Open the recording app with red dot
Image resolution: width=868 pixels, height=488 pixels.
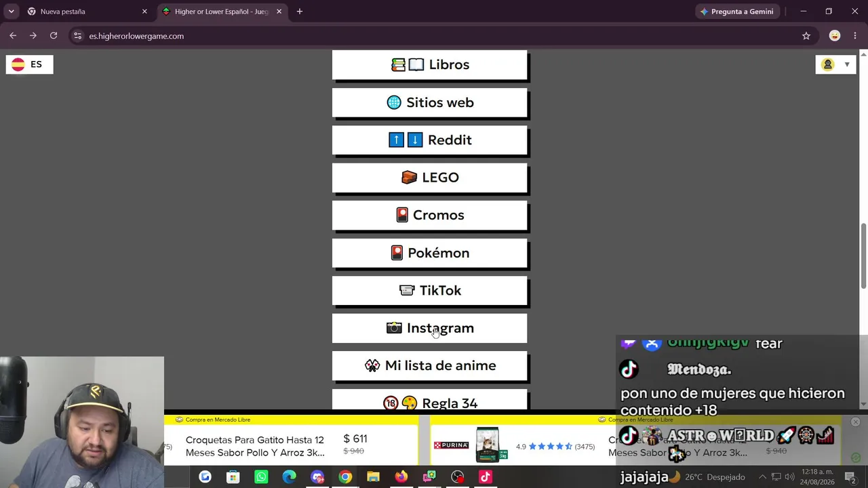pyautogui.click(x=458, y=477)
